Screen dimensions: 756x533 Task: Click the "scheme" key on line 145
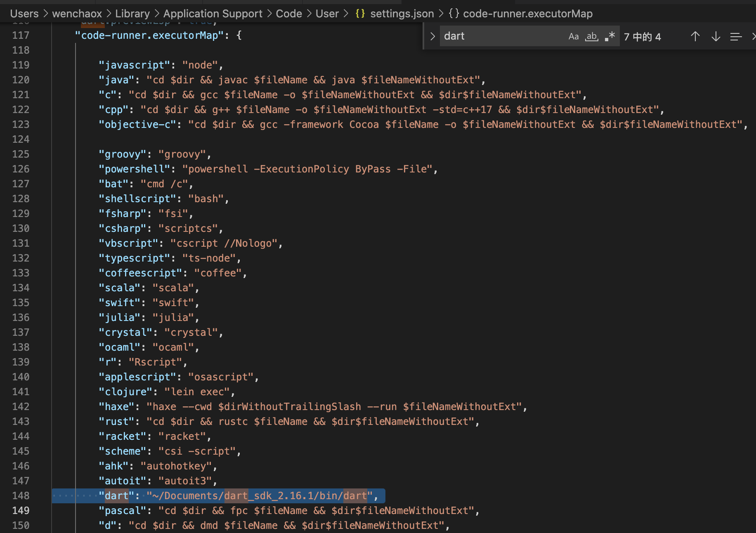click(x=123, y=451)
